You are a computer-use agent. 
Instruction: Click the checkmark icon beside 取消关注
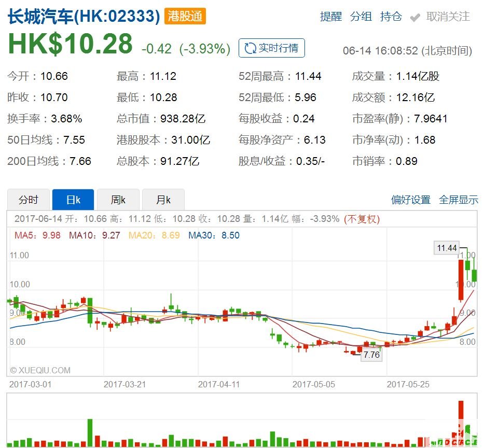point(415,18)
